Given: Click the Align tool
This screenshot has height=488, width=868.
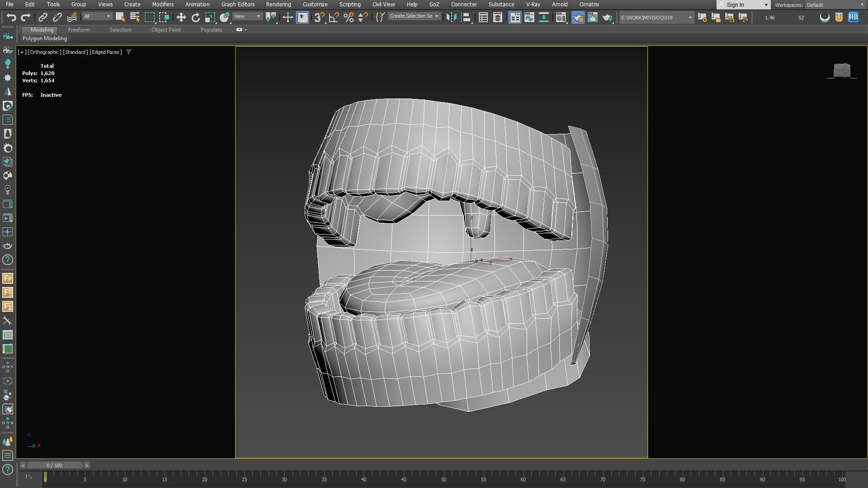Looking at the screenshot, I should point(466,18).
